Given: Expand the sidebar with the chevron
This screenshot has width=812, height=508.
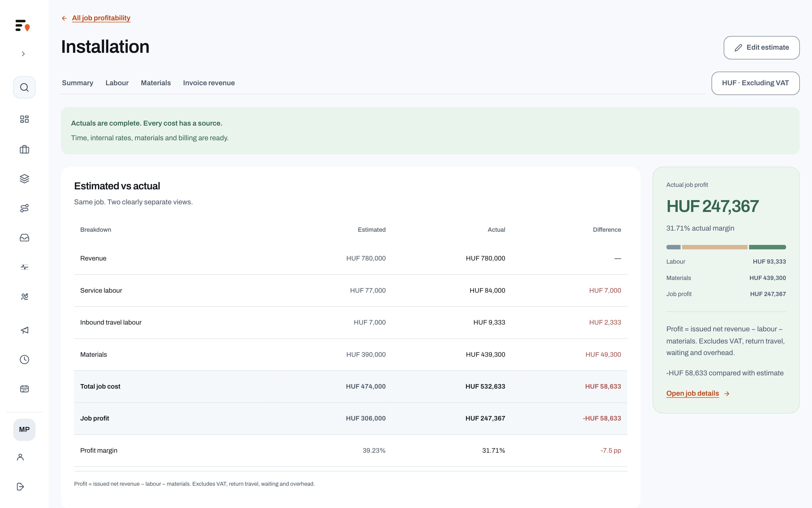Looking at the screenshot, I should click(23, 54).
